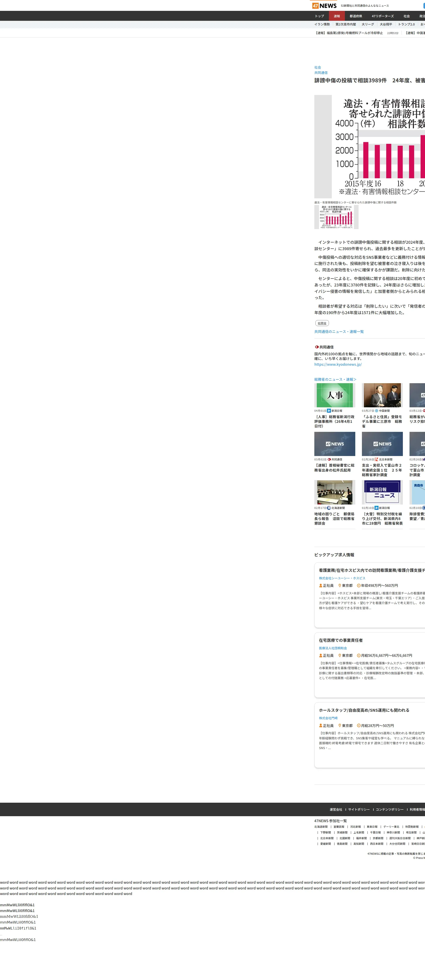Switch to the 社会 navigation tab

tap(407, 16)
